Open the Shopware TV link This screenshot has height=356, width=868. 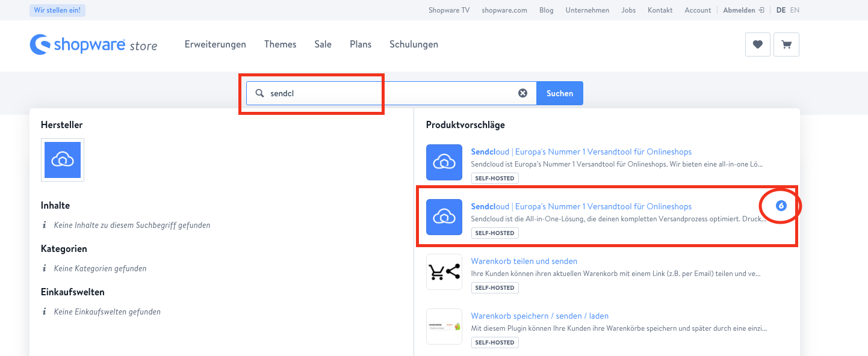pos(449,10)
